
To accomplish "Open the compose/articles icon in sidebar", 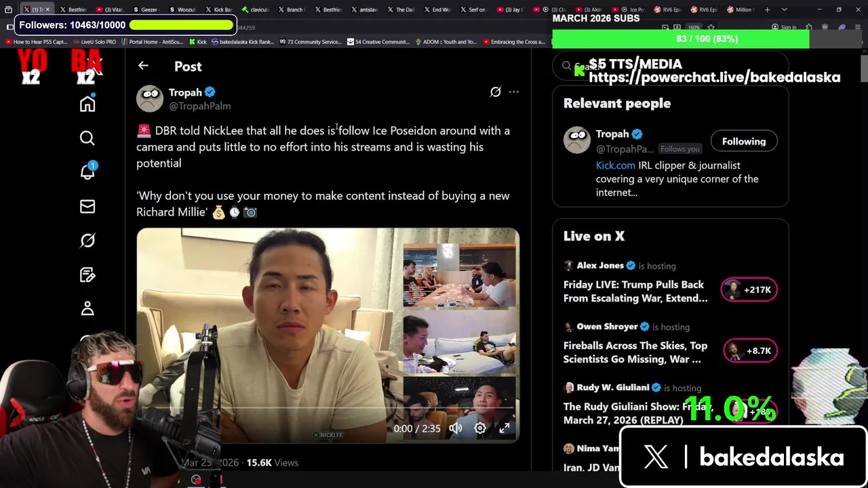I will click(87, 274).
